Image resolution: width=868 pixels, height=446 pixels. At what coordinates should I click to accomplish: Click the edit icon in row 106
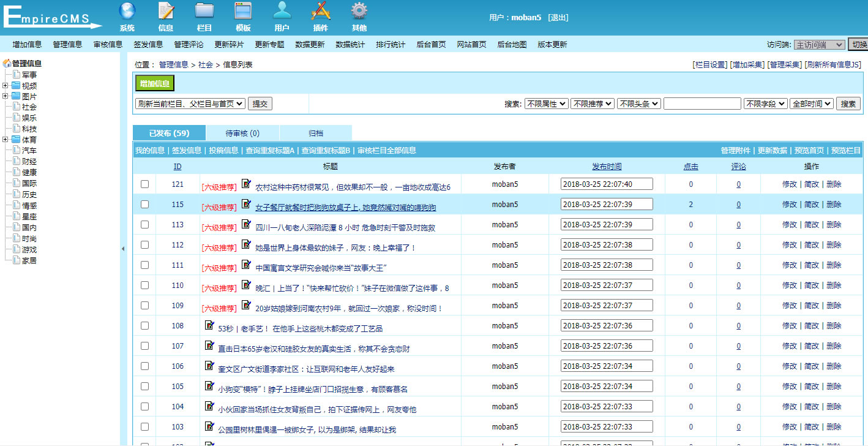pos(209,365)
